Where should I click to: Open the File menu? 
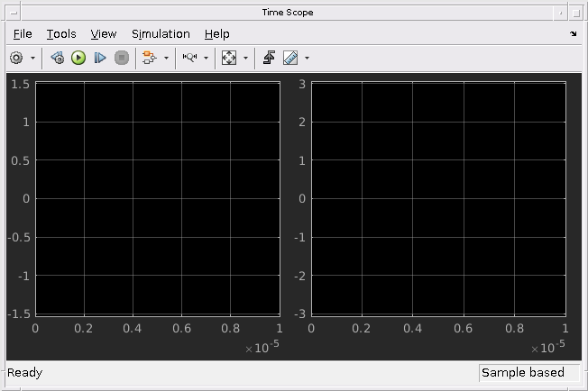[23, 34]
